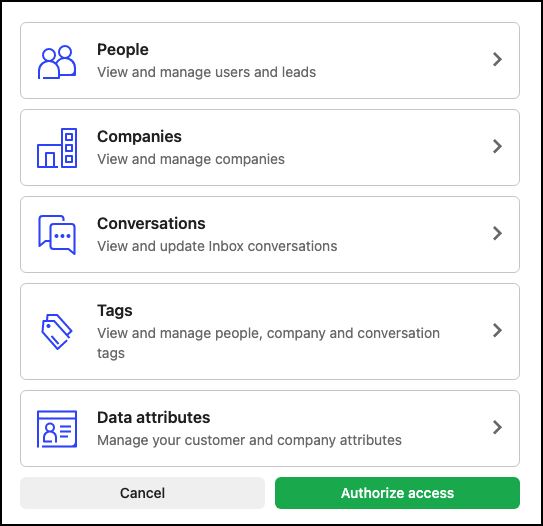Expand the People permission chevron
This screenshot has width=543, height=526.
pos(497,59)
